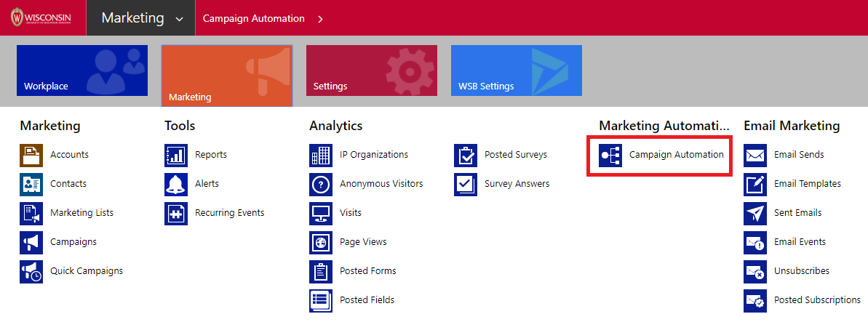Open the Quick Campaigns icon
The width and height of the screenshot is (868, 330).
coord(31,271)
